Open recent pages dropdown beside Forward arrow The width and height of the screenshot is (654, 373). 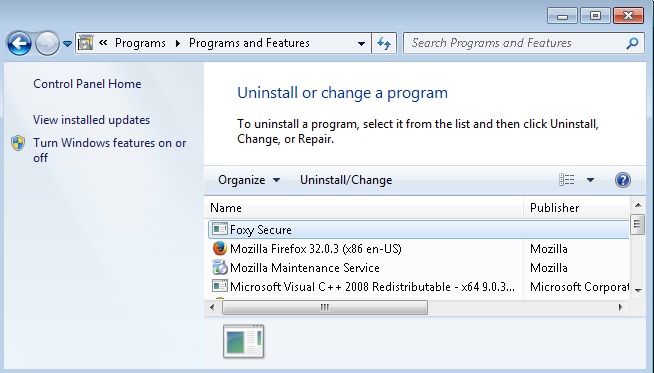(x=67, y=43)
